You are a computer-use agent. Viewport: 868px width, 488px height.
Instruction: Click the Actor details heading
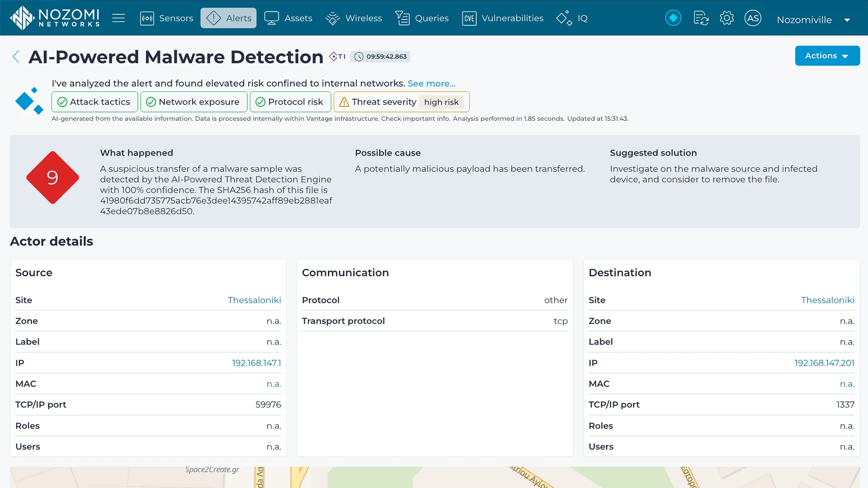pyautogui.click(x=52, y=241)
